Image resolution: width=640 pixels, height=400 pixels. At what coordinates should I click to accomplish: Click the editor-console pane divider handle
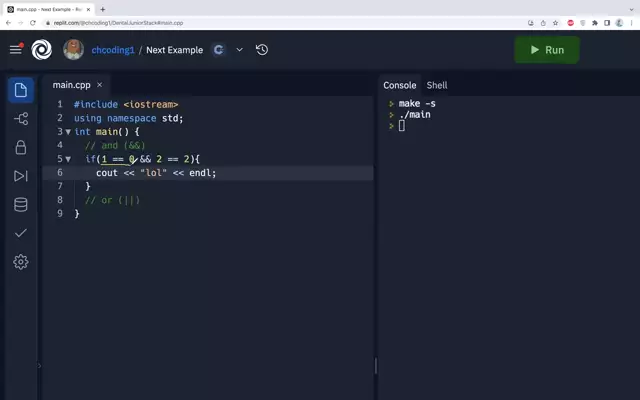(376, 366)
